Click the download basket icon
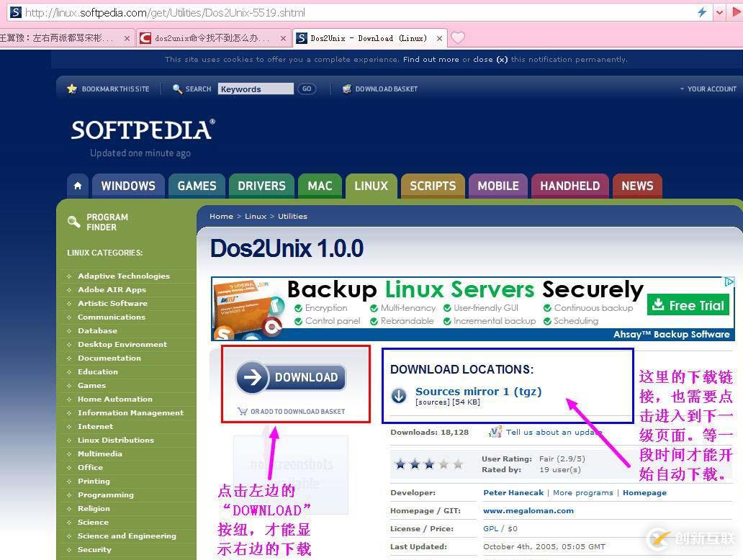743x560 pixels. tap(347, 89)
